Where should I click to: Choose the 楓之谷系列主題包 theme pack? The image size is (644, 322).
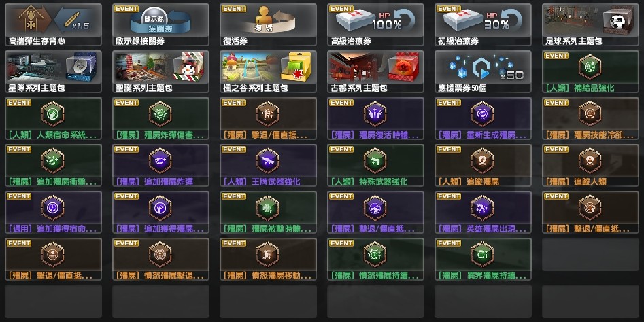click(x=268, y=71)
